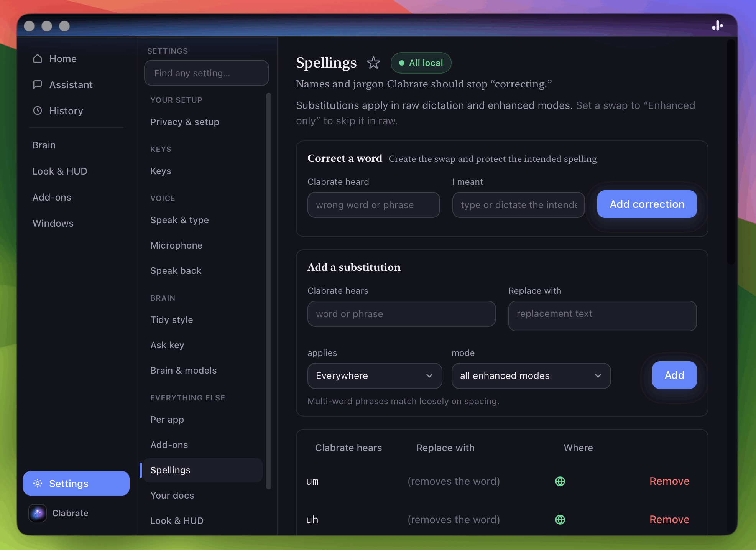
Task: Open Windows in main sidebar
Action: [x=53, y=223]
